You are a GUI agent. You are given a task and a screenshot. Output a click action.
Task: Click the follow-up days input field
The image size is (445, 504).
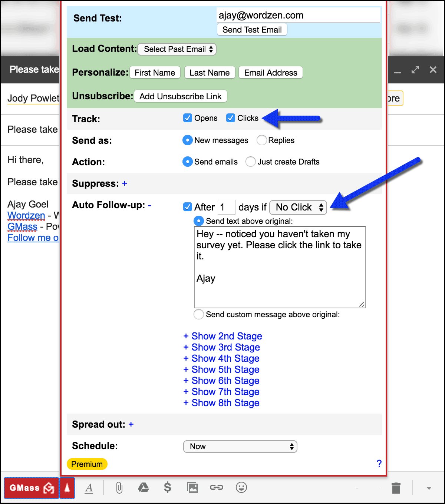(x=226, y=207)
